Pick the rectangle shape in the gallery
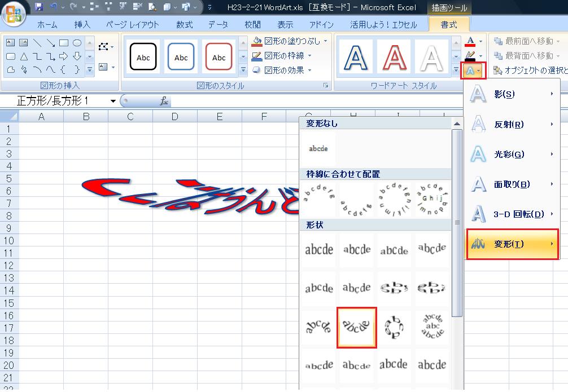Screen dimensions: 568x392 point(64,43)
